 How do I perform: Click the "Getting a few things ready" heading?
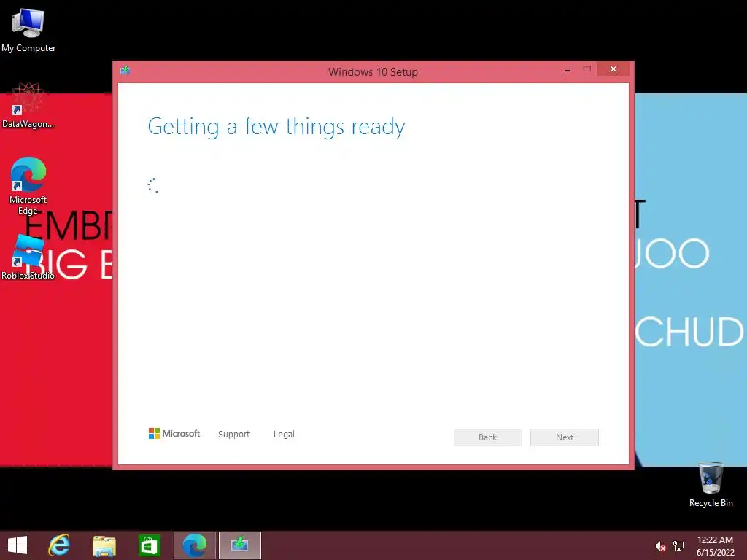276,127
